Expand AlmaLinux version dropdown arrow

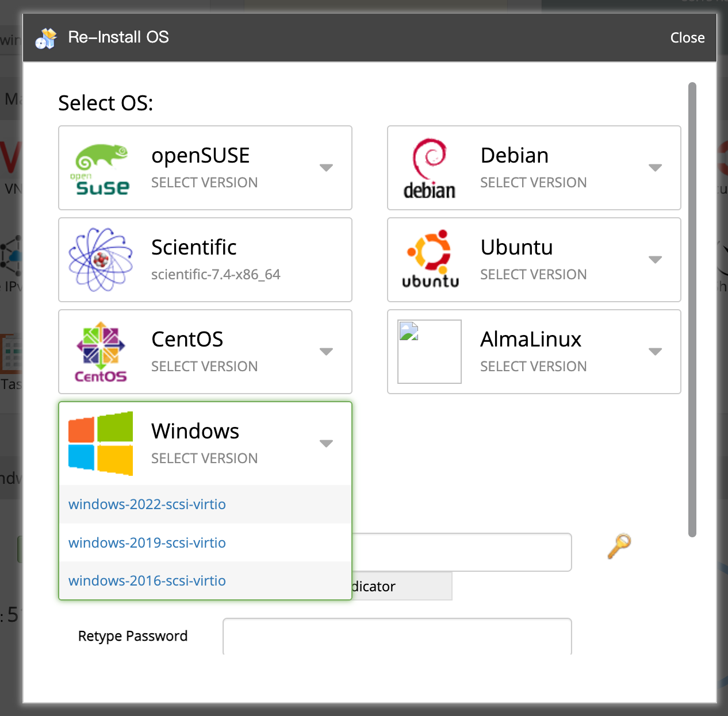[655, 352]
